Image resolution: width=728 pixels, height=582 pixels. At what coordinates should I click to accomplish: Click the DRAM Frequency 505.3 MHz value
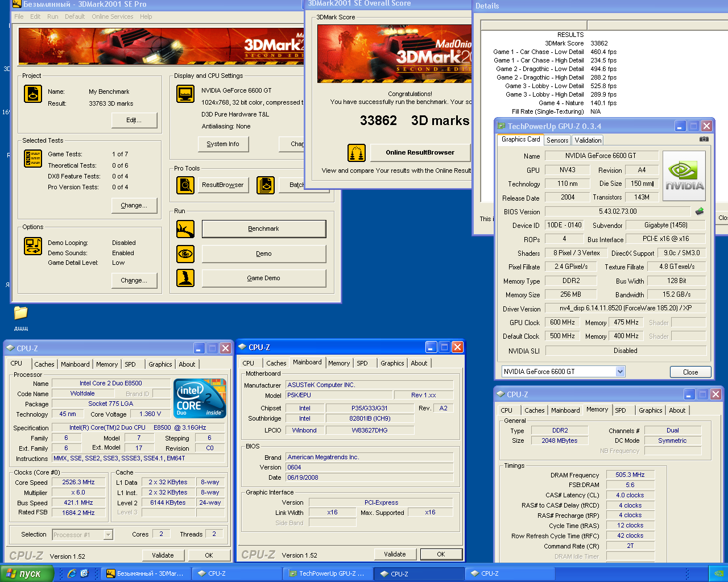coord(630,475)
